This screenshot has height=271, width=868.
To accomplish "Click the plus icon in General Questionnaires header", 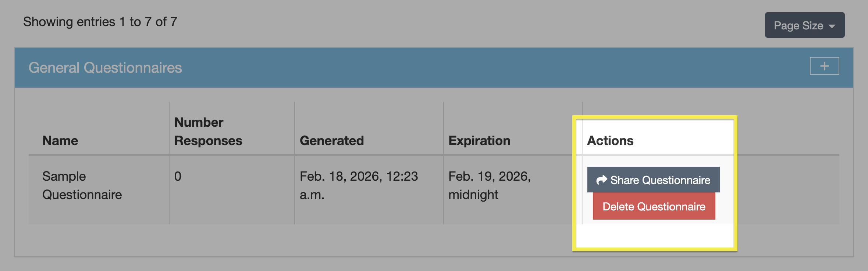I will click(x=824, y=66).
